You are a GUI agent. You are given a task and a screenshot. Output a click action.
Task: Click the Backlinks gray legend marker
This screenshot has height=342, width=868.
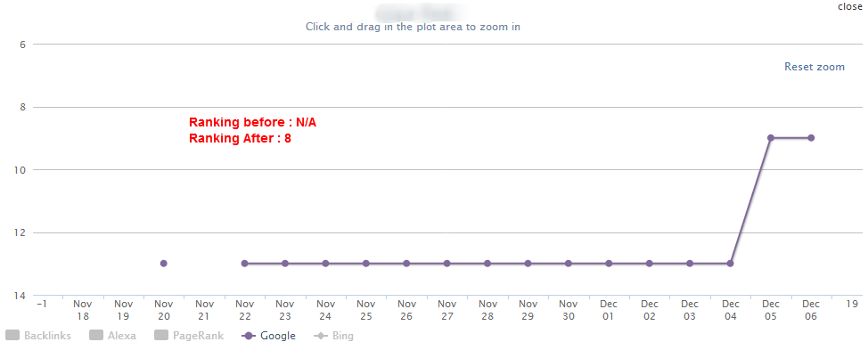coord(12,336)
